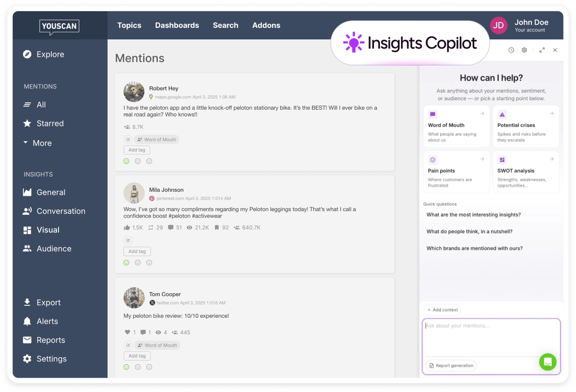Focus the "Ask about your mentions" input
Viewport: 576px width, 392px height.
coord(491,338)
